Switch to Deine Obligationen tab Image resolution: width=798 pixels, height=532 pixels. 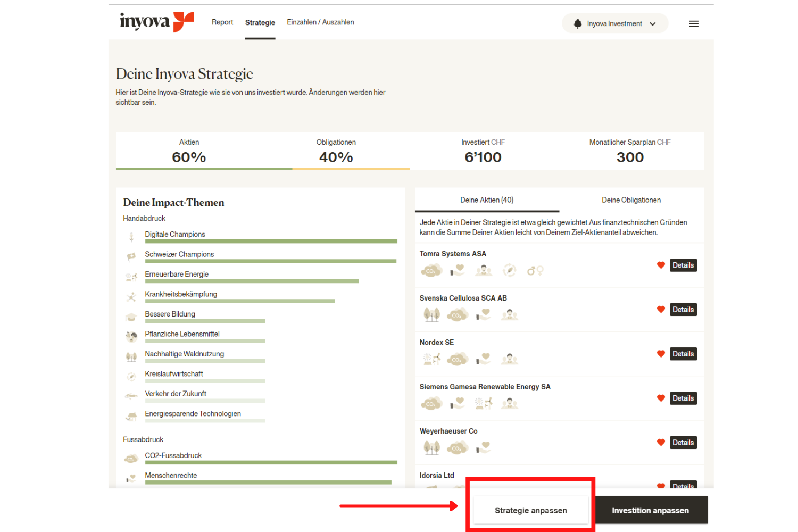point(631,200)
